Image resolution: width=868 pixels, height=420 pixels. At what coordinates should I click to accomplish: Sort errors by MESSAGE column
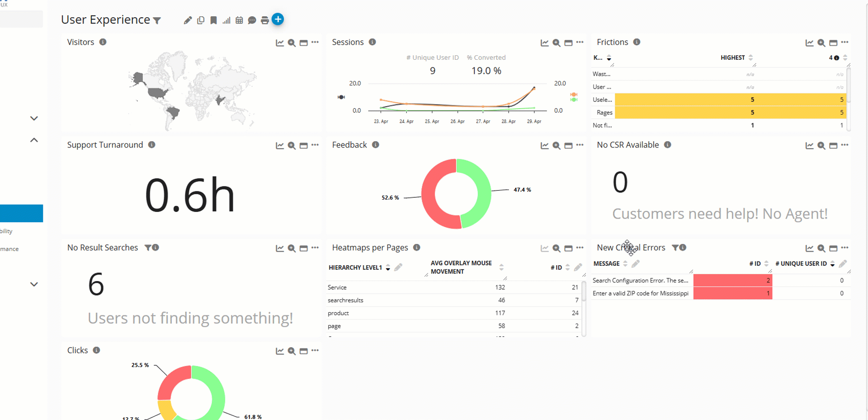click(x=625, y=263)
